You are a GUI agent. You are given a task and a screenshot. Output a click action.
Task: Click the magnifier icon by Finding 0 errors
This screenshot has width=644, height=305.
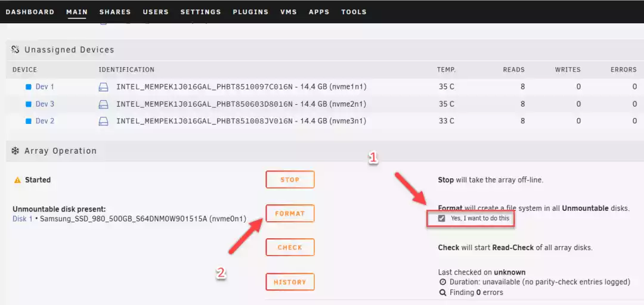point(442,292)
